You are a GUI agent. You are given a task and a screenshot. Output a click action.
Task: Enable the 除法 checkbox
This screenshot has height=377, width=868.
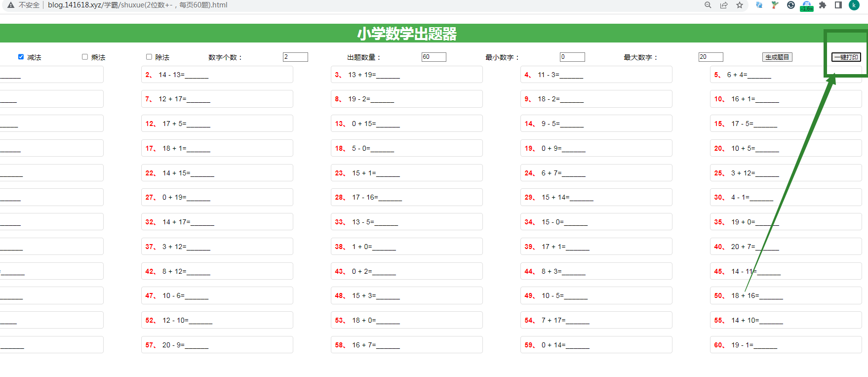click(149, 57)
